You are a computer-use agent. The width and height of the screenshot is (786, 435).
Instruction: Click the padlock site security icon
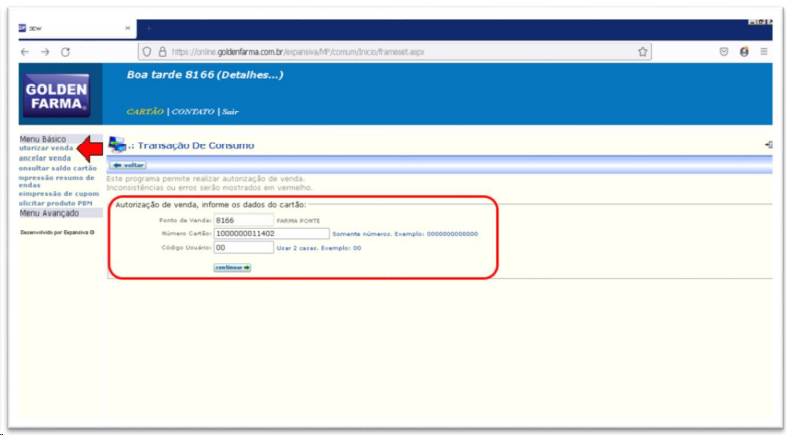tap(162, 52)
